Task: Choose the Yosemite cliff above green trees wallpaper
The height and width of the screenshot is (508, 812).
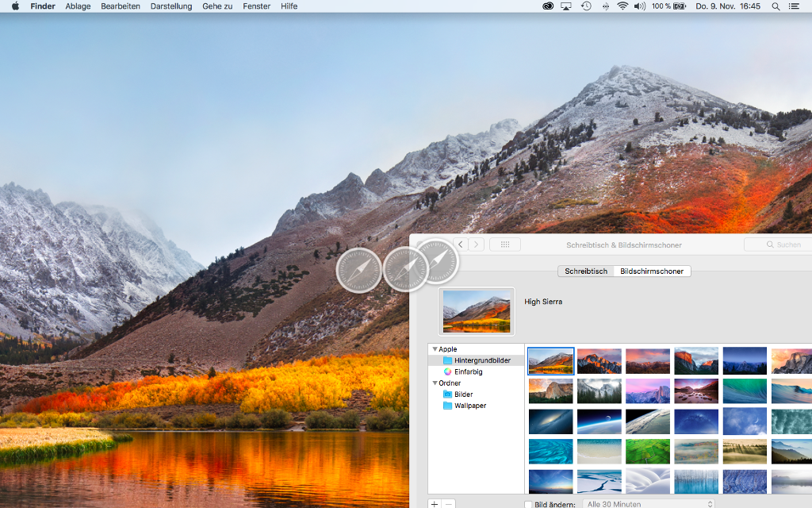Action: tap(551, 391)
